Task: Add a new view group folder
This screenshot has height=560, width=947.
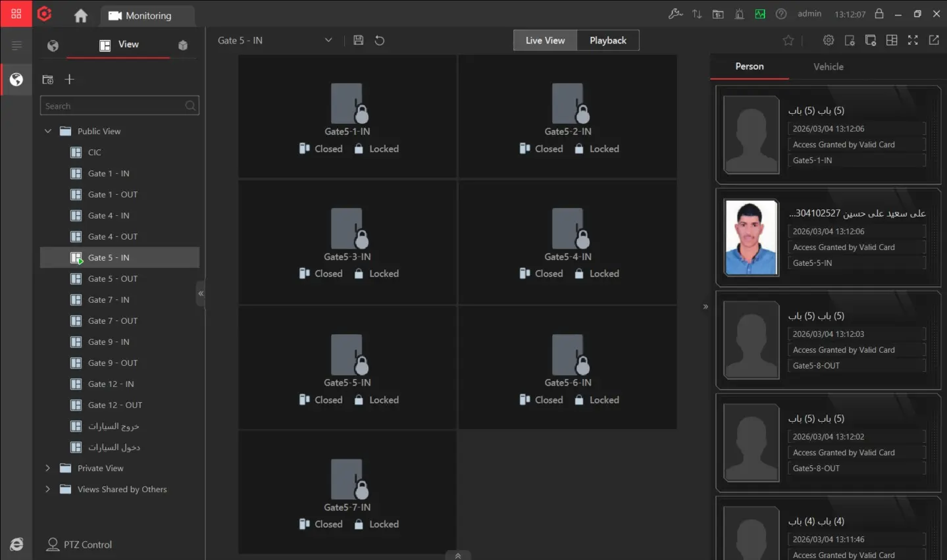Action: (x=48, y=80)
